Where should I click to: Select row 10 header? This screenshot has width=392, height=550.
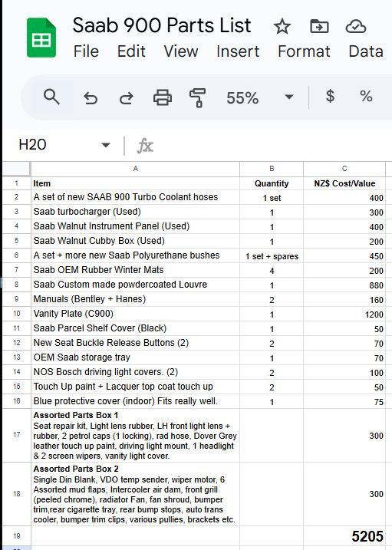tap(16, 314)
